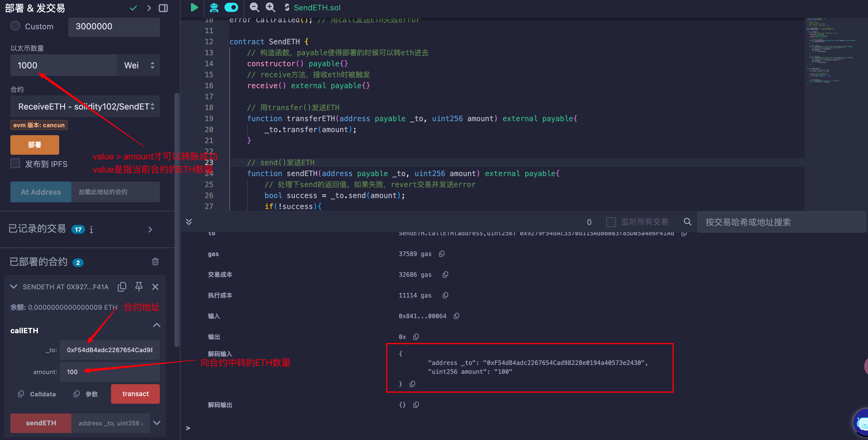Click the green checkmark in panel header
Screen dimensions: 868x440
134,8
